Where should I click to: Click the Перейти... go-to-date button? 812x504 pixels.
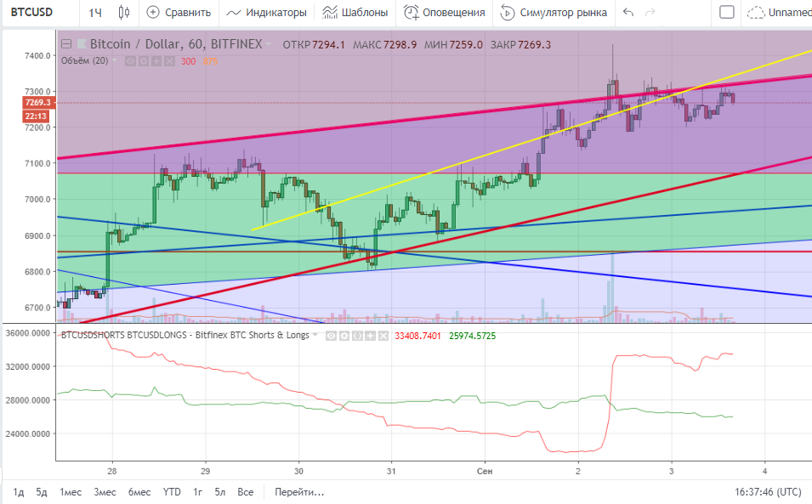[x=299, y=492]
